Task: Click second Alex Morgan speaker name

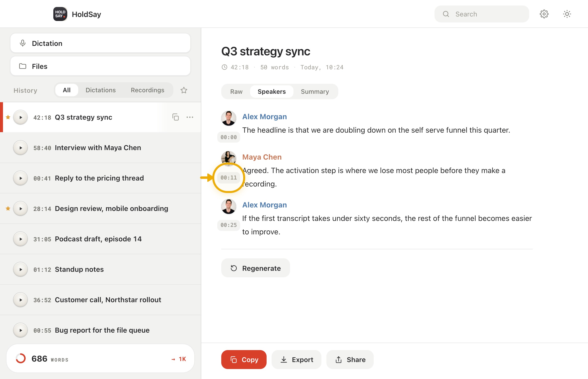Action: (265, 205)
